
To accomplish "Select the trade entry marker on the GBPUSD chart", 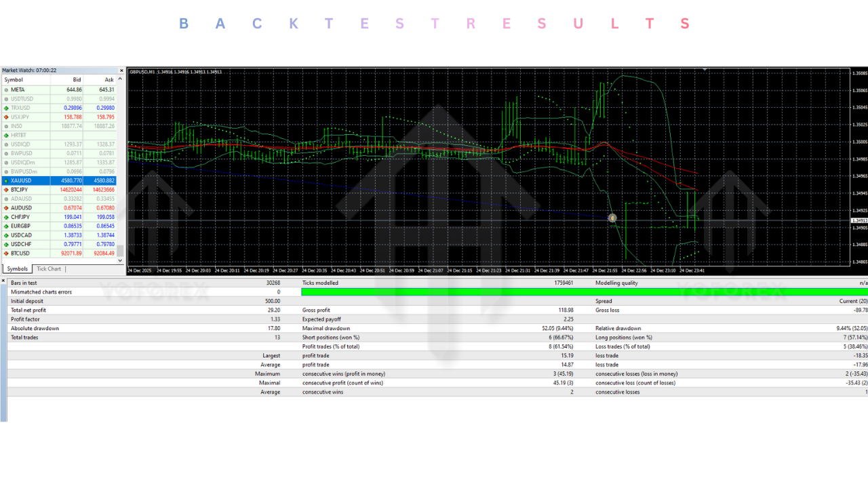I will (x=612, y=218).
